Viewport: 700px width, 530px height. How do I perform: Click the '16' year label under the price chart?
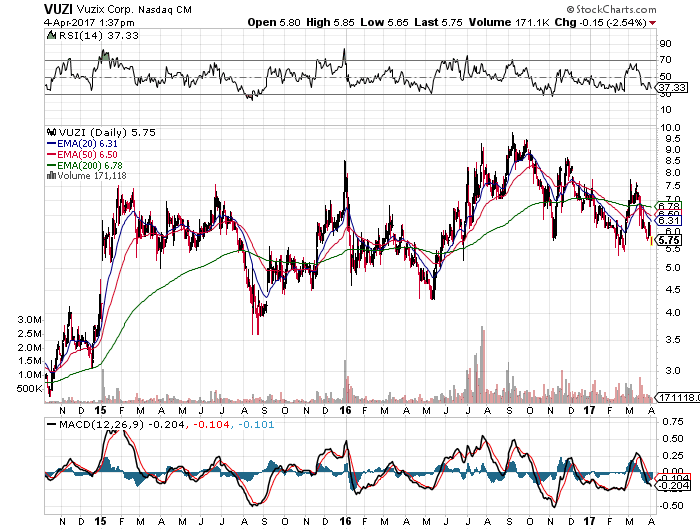point(346,410)
